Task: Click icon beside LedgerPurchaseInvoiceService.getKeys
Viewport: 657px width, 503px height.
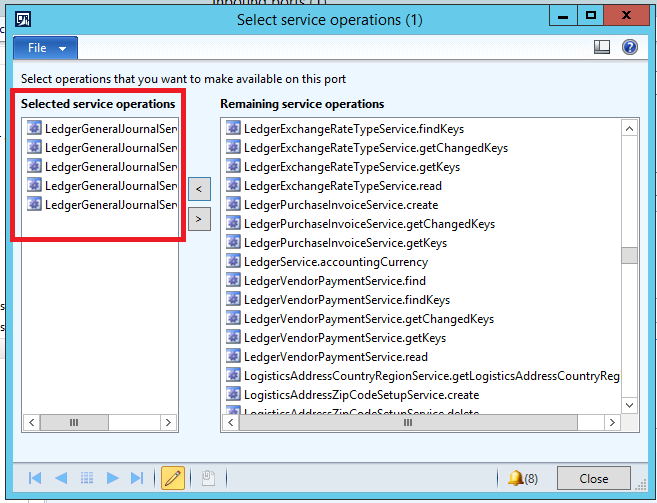Action: click(233, 242)
